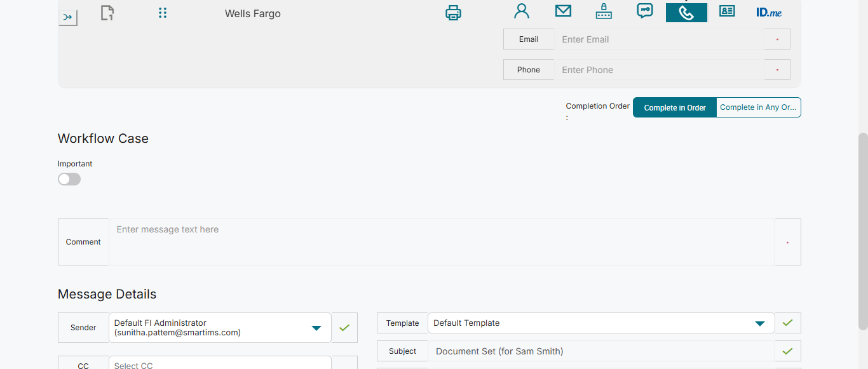Image resolution: width=868 pixels, height=369 pixels.
Task: Click the Enter Email field
Action: (x=659, y=39)
